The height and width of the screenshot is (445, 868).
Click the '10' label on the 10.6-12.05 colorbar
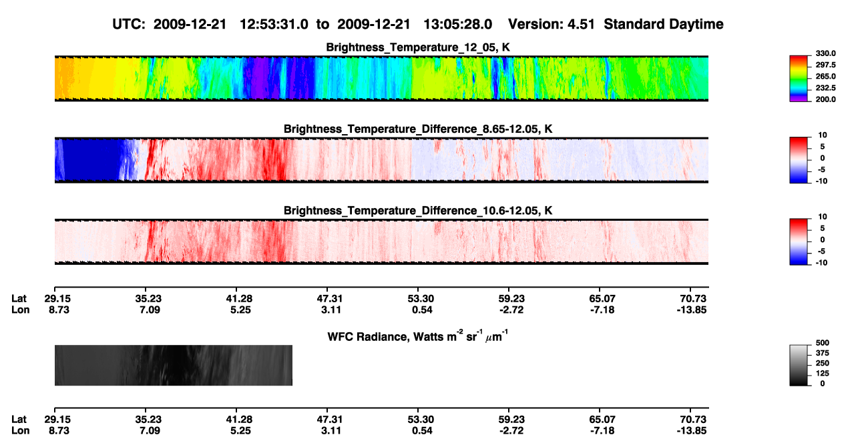click(x=821, y=217)
